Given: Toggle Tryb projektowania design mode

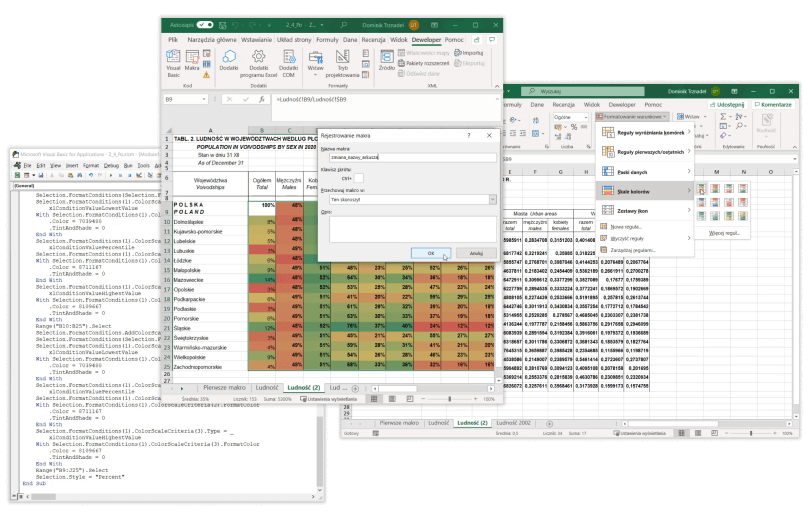Looking at the screenshot, I should tap(342, 65).
